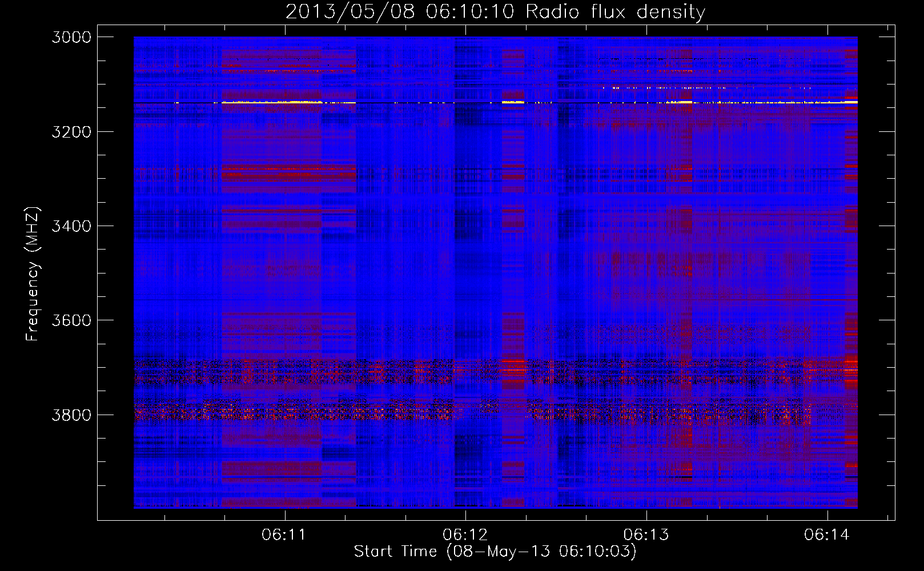Click the 06:14 time tick label
Image resolution: width=924 pixels, height=571 pixels.
[827, 535]
